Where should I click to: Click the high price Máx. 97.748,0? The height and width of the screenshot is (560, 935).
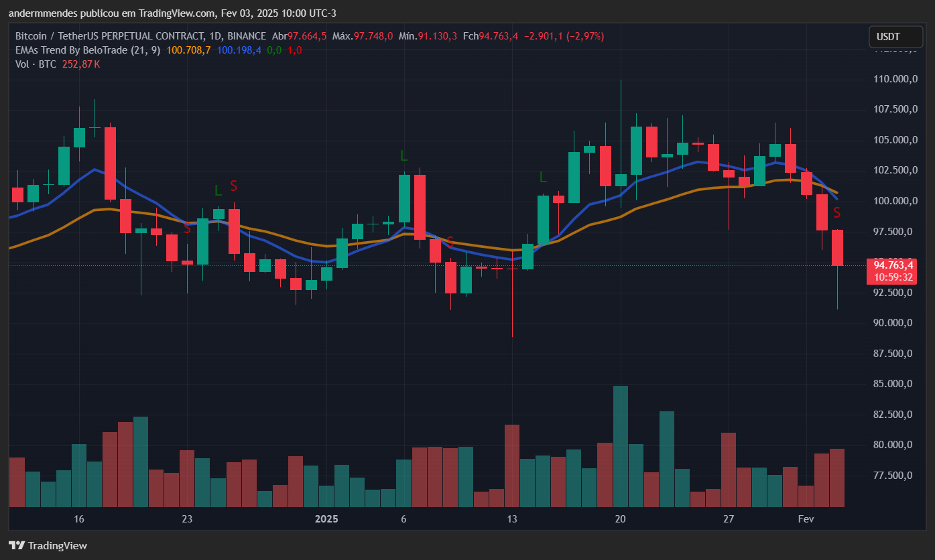[363, 36]
